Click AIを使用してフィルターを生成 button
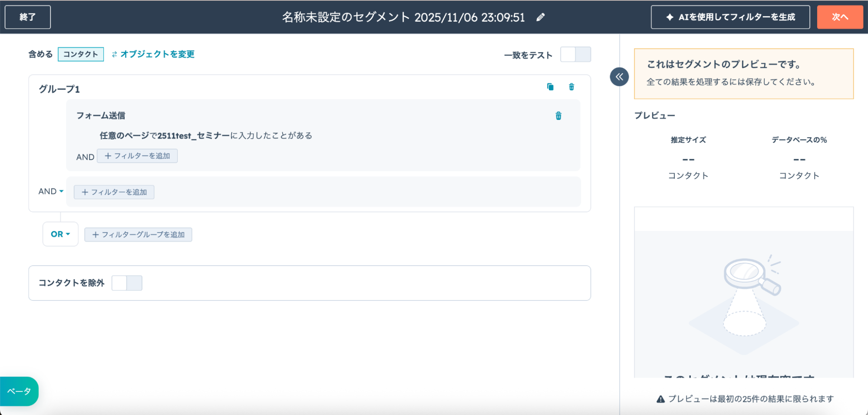This screenshot has width=868, height=415. click(730, 17)
